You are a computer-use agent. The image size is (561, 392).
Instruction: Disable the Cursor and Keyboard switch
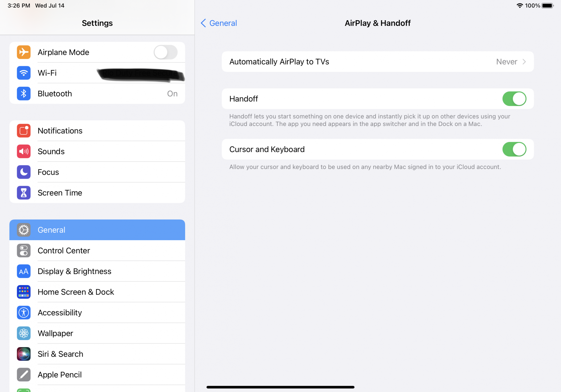(x=514, y=149)
